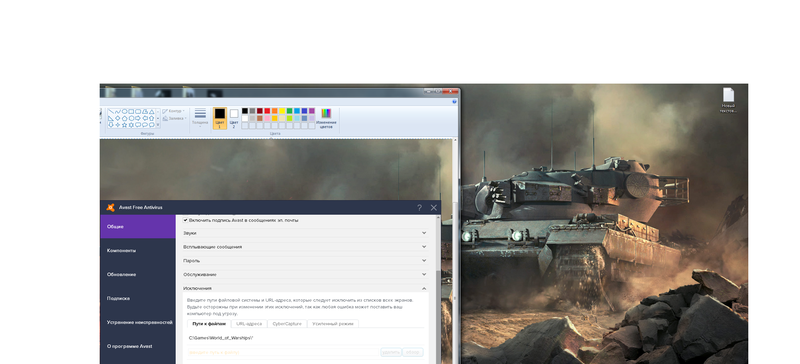Screen dimensions: 800x364
Task: Select Color 1 black box
Action: 219,114
